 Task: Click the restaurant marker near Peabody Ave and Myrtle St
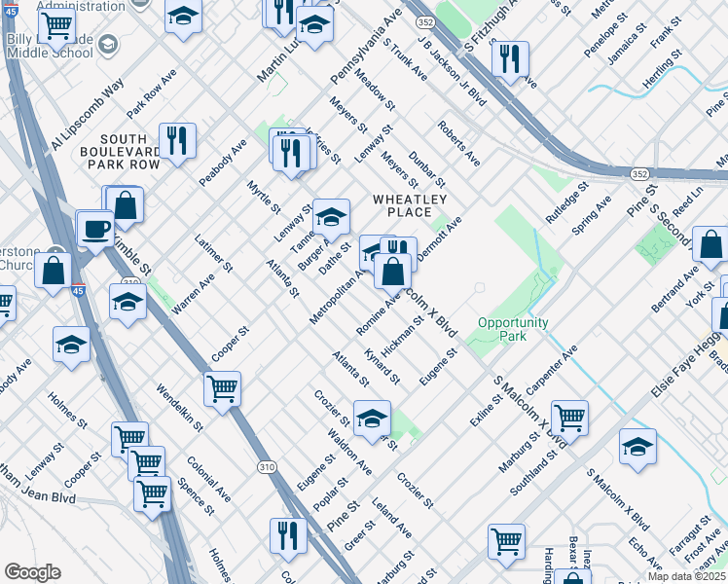pyautogui.click(x=290, y=153)
